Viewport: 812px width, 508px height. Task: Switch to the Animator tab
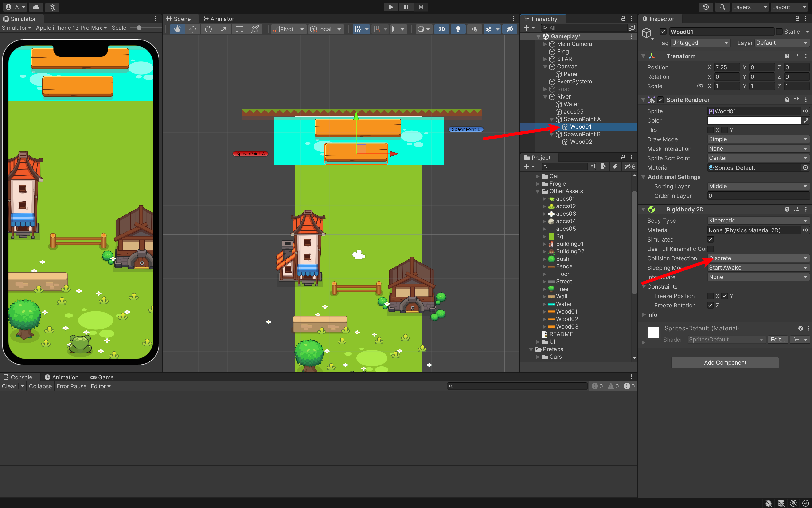(219, 19)
